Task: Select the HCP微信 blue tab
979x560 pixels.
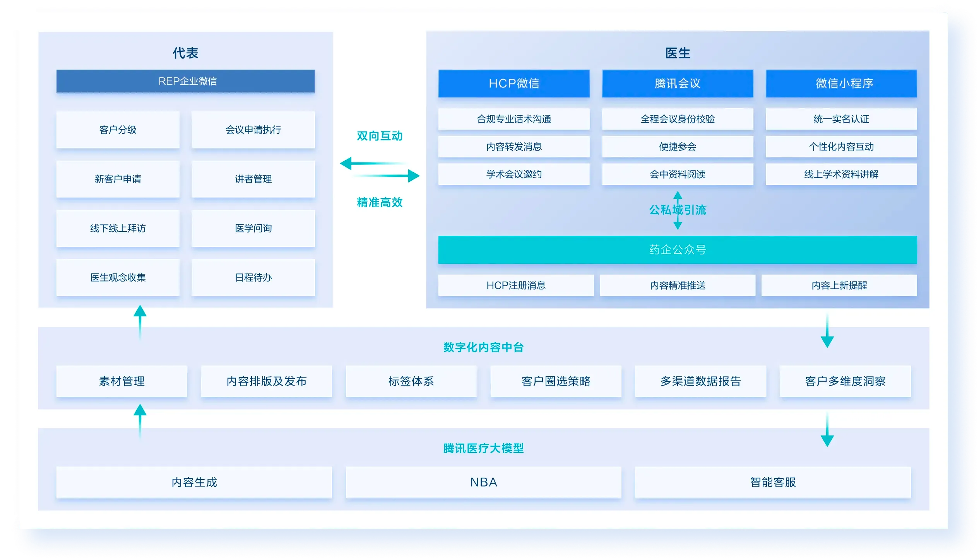Action: pyautogui.click(x=513, y=84)
